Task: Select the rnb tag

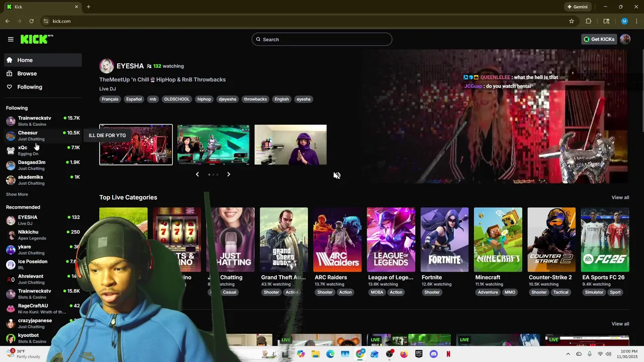Action: pyautogui.click(x=153, y=99)
